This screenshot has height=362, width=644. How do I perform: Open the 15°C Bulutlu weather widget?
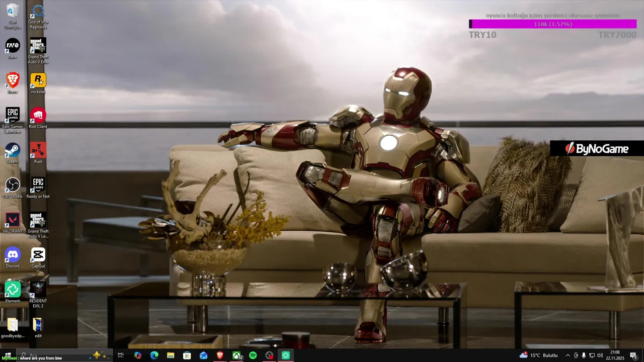point(538,355)
